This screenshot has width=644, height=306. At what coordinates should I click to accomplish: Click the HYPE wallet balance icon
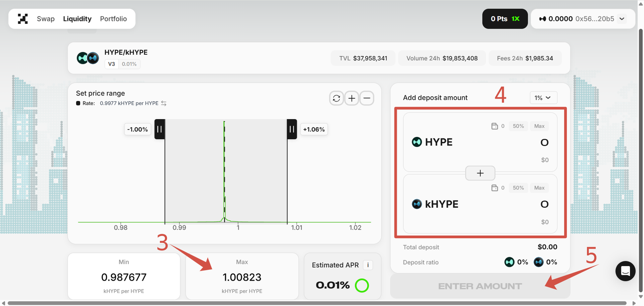495,126
